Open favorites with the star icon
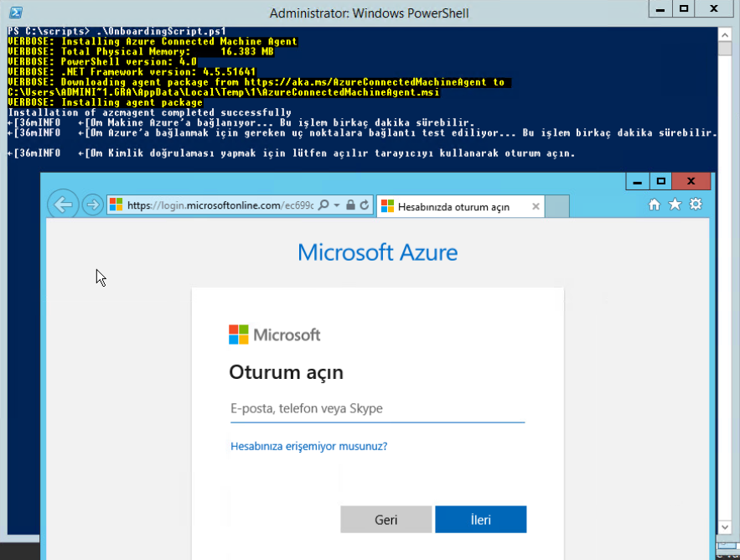740x560 pixels. pyautogui.click(x=675, y=204)
